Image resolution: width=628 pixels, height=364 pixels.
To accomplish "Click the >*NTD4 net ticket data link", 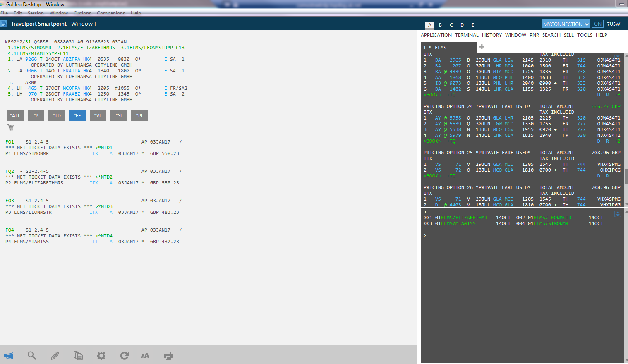I will pyautogui.click(x=104, y=236).
